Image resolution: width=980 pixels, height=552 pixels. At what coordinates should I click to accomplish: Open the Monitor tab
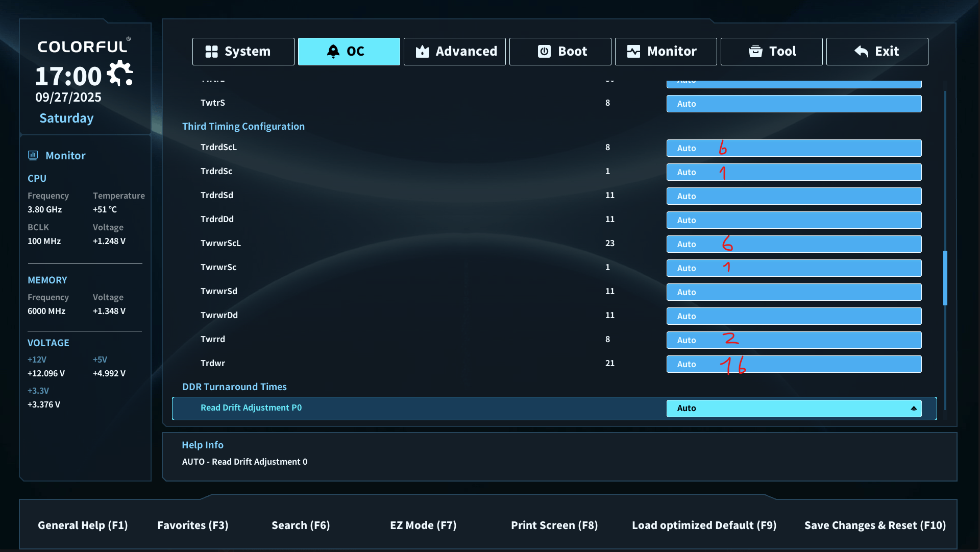tap(666, 52)
